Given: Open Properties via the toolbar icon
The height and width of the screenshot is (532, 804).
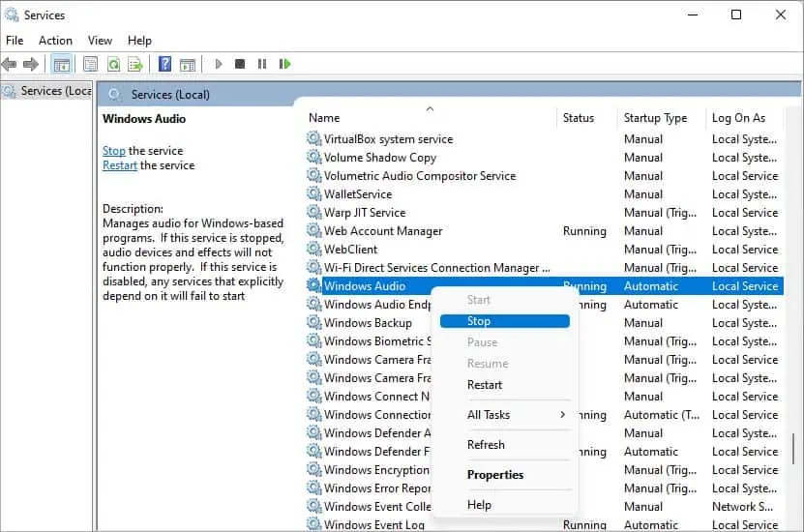Looking at the screenshot, I should click(90, 64).
